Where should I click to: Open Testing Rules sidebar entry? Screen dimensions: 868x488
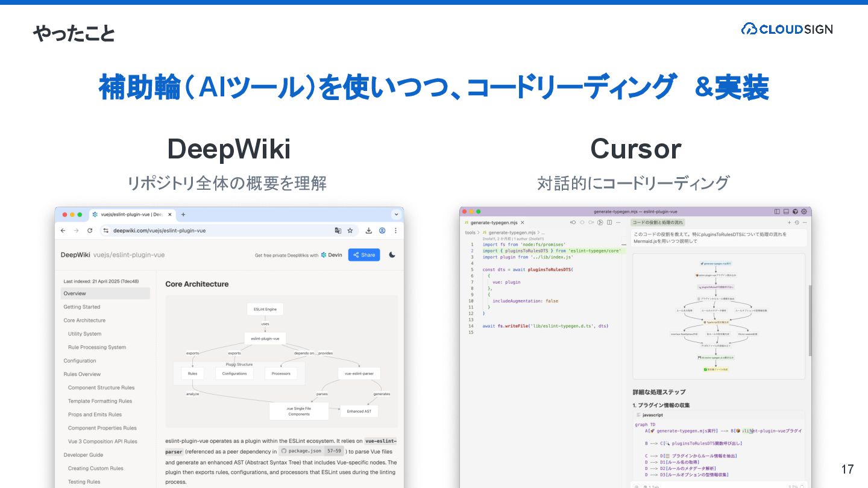coord(84,481)
